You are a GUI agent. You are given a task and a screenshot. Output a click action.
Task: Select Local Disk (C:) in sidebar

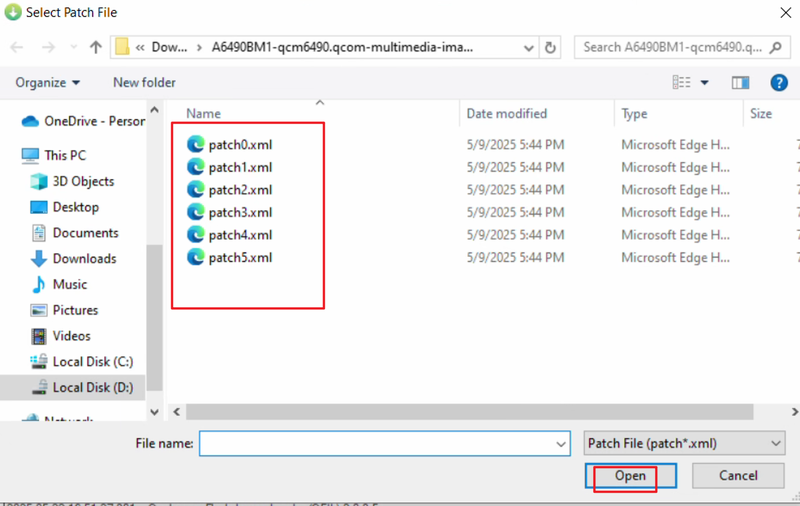coord(82,362)
